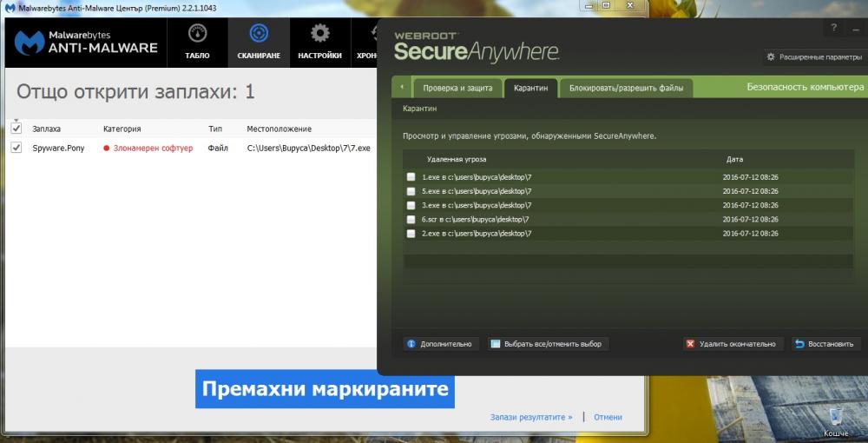Check the 6.scr quarantine item
This screenshot has width=868, height=443.
point(411,219)
